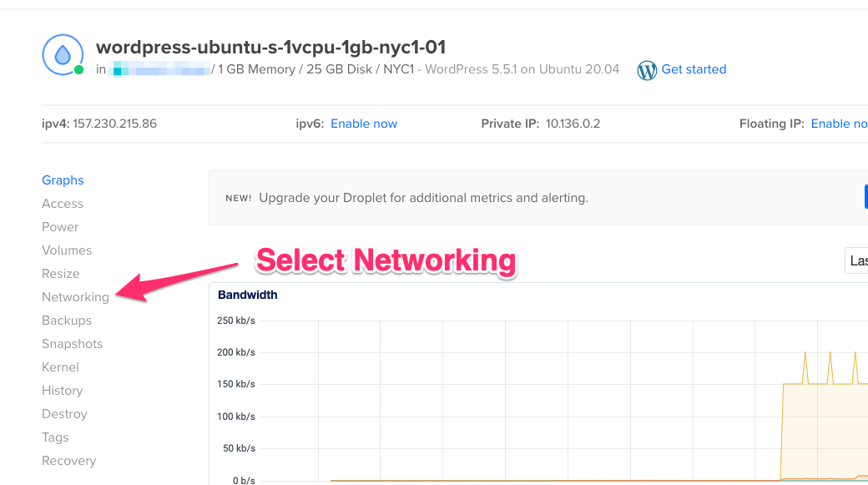Image resolution: width=868 pixels, height=485 pixels.
Task: Click the blurred project name link
Action: pyautogui.click(x=159, y=70)
